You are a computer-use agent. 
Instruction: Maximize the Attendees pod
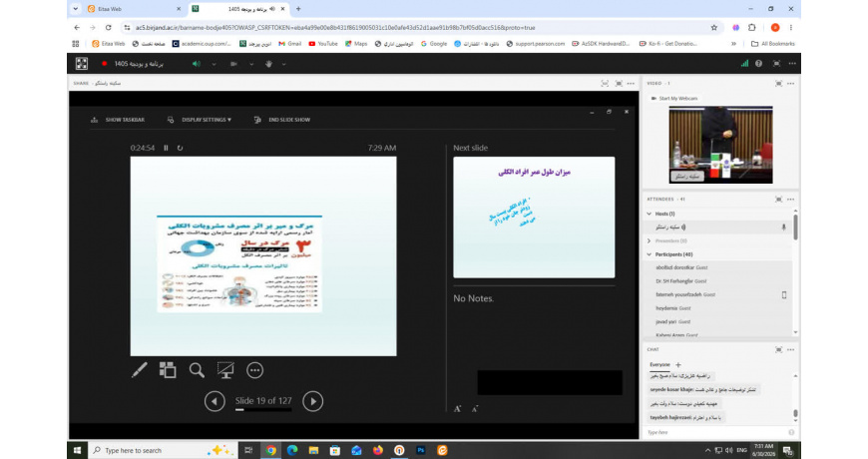pyautogui.click(x=778, y=200)
